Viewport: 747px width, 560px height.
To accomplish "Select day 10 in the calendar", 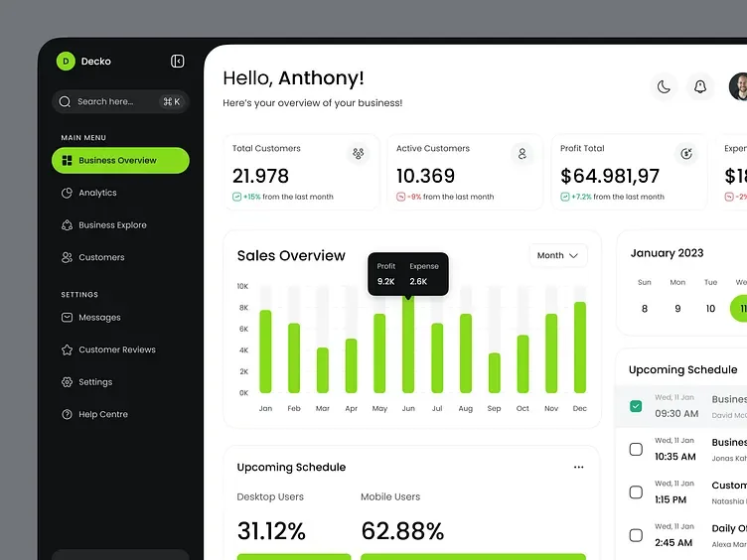I will [x=710, y=309].
